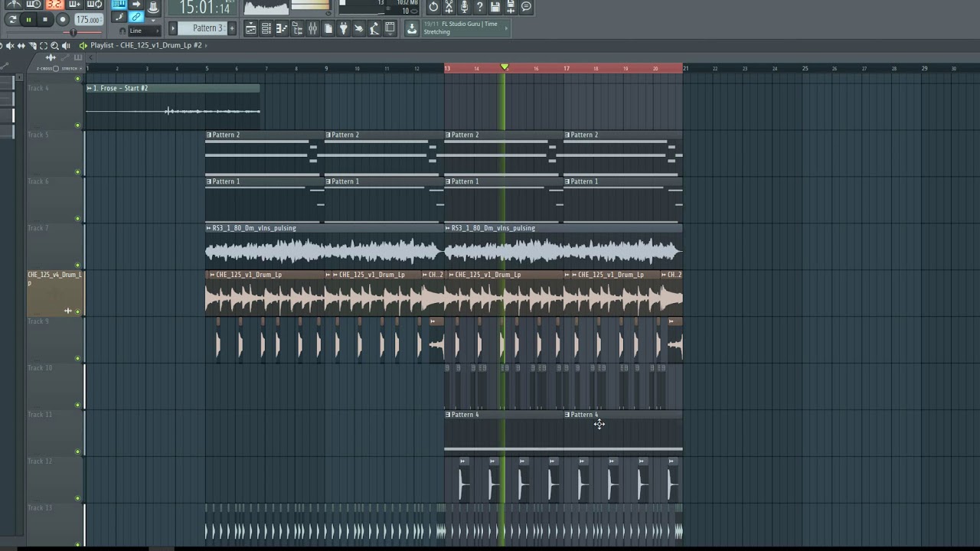Click the green playhead marker on the timeline
This screenshot has width=980, height=551.
pyautogui.click(x=505, y=67)
